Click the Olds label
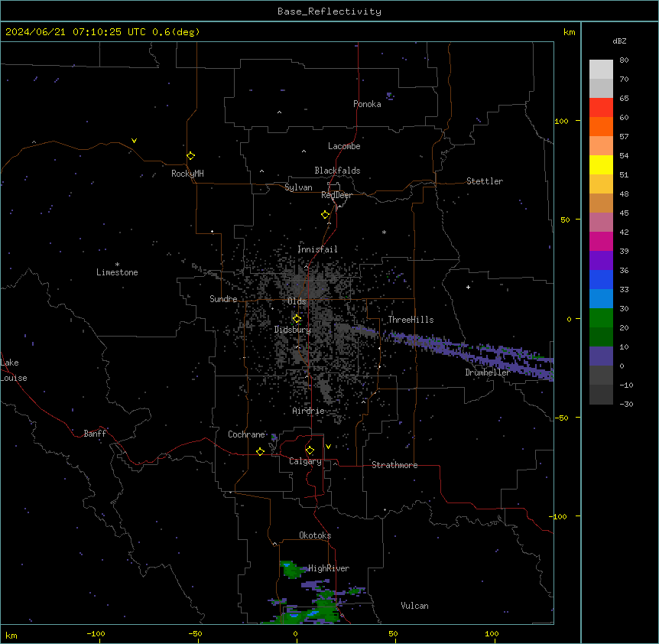659x644 pixels. coord(297,301)
